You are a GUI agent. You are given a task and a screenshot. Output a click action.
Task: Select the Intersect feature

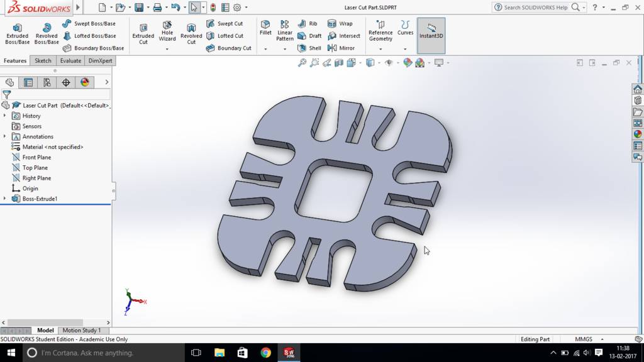(344, 36)
